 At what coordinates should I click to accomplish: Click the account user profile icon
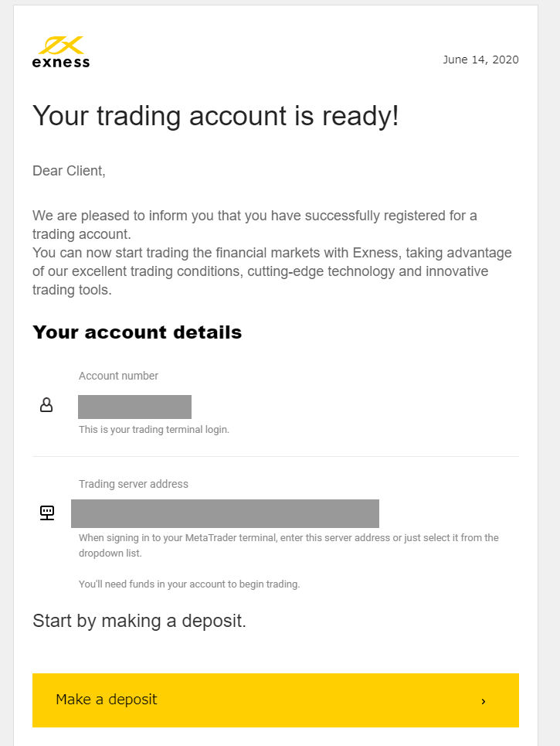click(x=46, y=405)
